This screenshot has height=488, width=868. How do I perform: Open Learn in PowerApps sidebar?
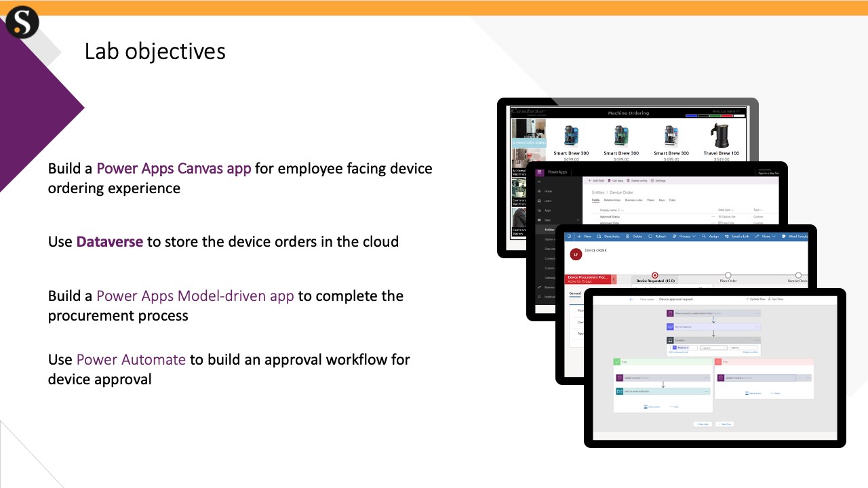coord(546,201)
